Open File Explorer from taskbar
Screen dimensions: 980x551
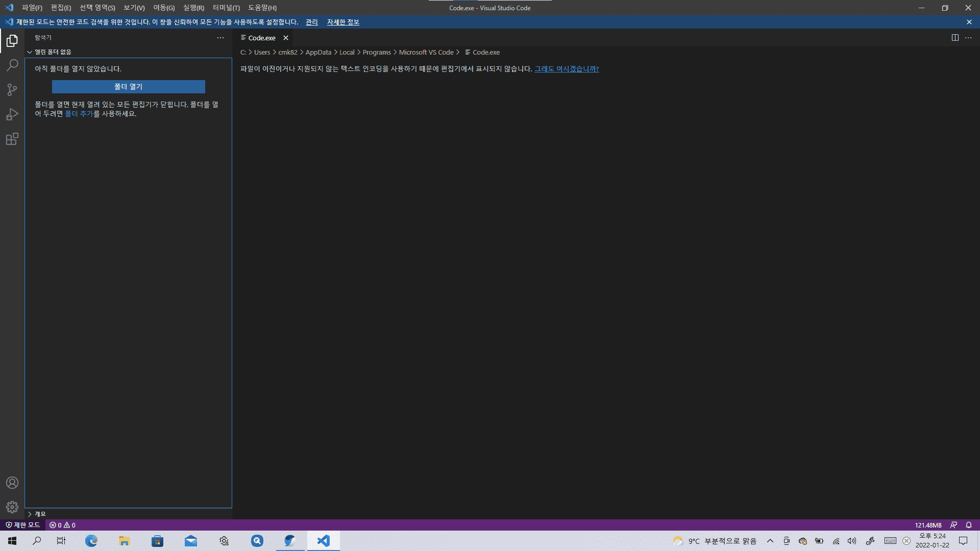125,541
